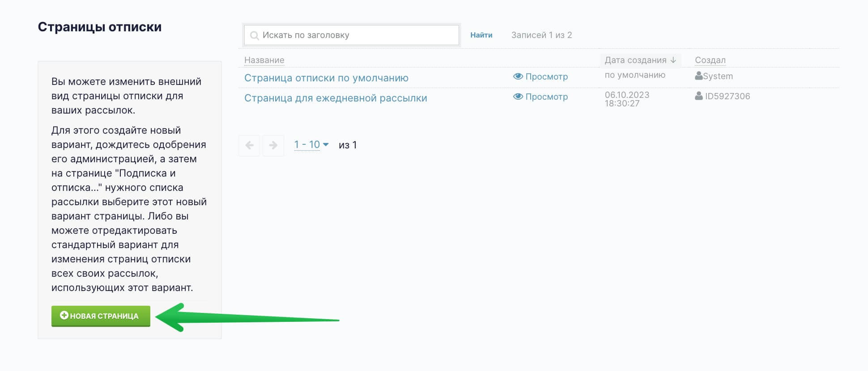Go to previous page with left arrow
This screenshot has width=868, height=371.
[x=249, y=145]
